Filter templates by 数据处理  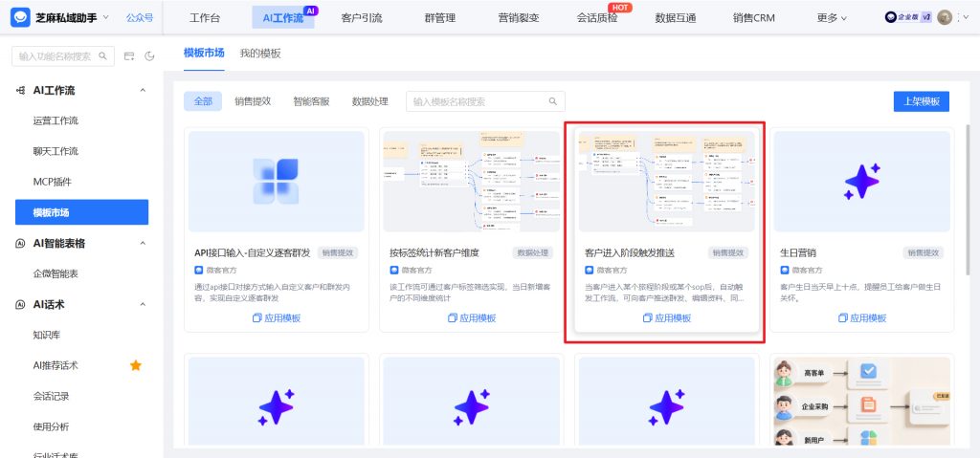point(370,101)
